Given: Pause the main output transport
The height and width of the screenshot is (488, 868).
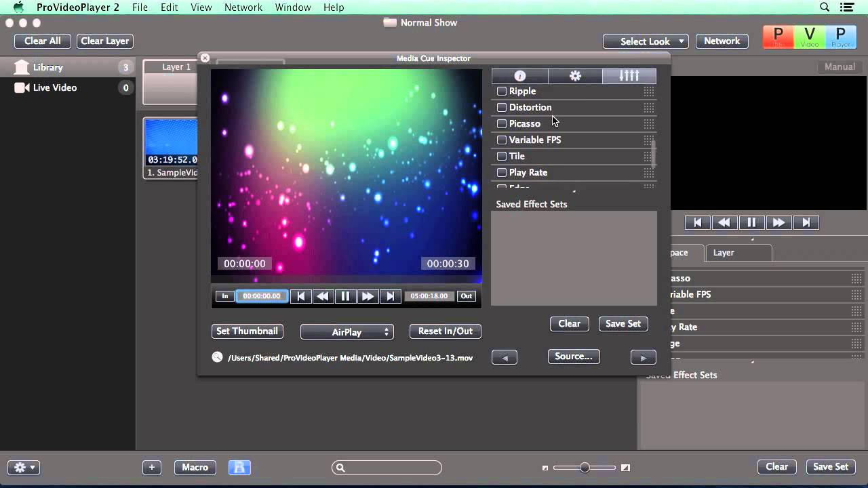Looking at the screenshot, I should [751, 222].
